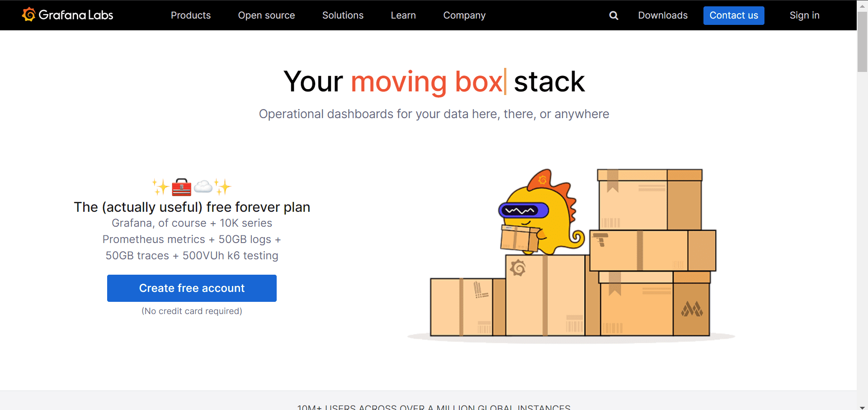The image size is (868, 410).
Task: Click the Grafana Labs logo
Action: 67,14
